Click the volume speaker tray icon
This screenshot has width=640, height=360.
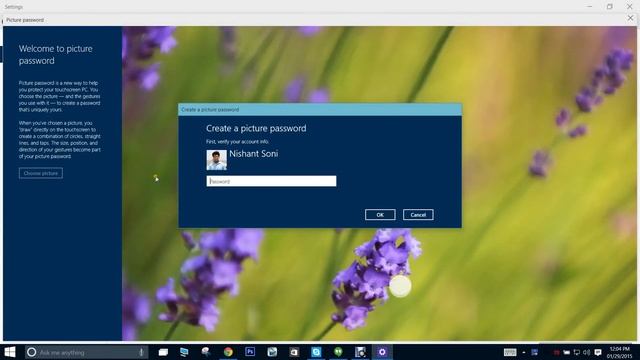click(x=587, y=352)
